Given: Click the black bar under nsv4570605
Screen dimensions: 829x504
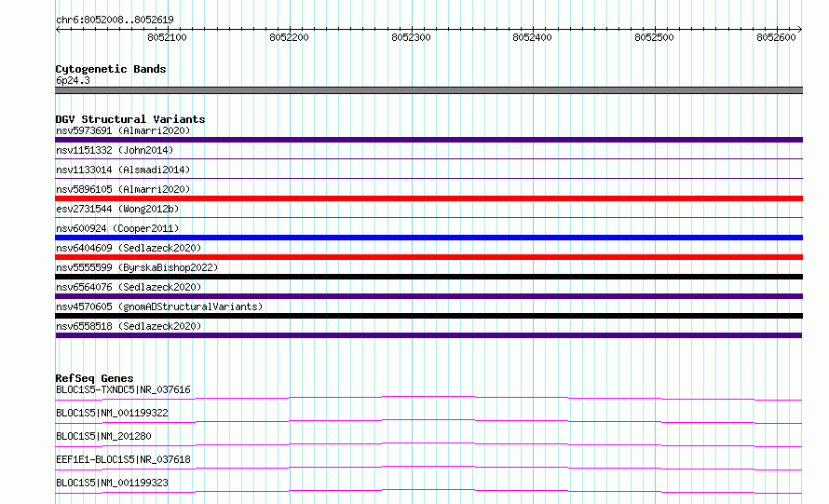Looking at the screenshot, I should (428, 316).
